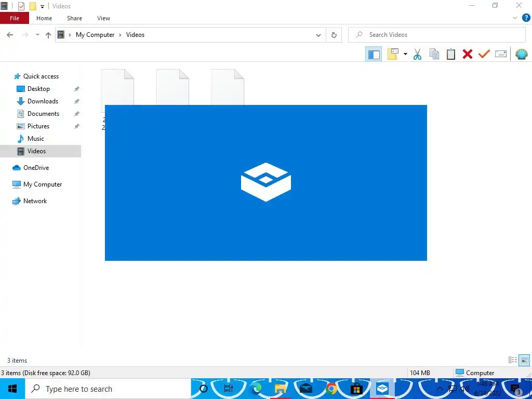
Task: Open File Explorer taskbar icon
Action: point(281,389)
